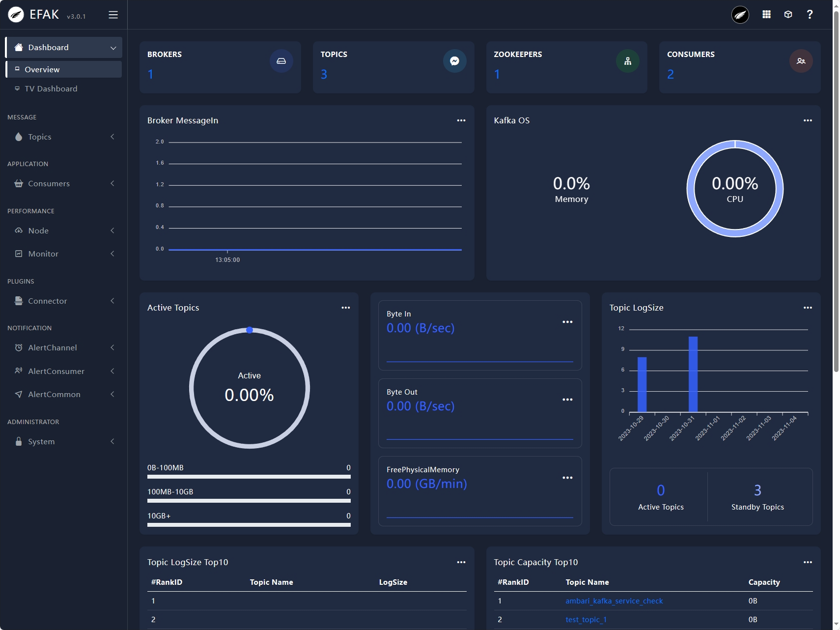Click the 0B-100MB progress bar
840x630 pixels.
pyautogui.click(x=249, y=477)
